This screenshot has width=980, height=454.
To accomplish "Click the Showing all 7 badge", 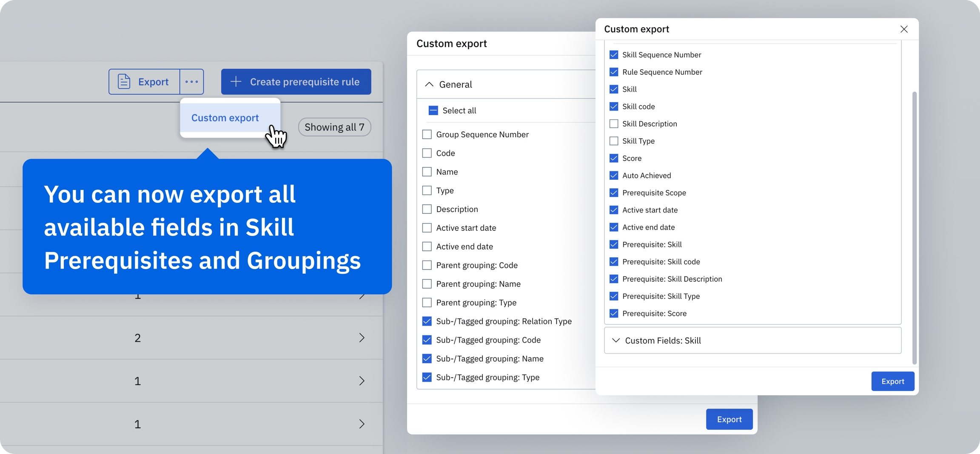I will point(334,127).
